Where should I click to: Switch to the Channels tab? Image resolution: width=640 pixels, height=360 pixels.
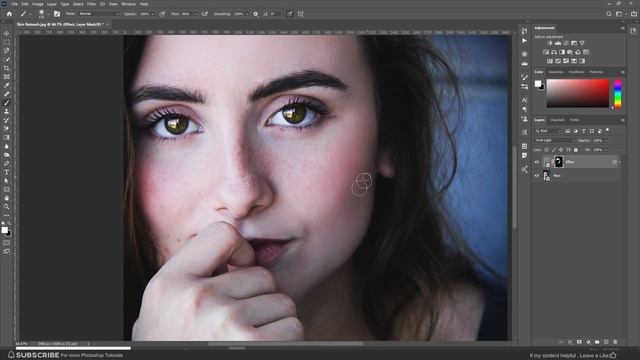tap(558, 120)
